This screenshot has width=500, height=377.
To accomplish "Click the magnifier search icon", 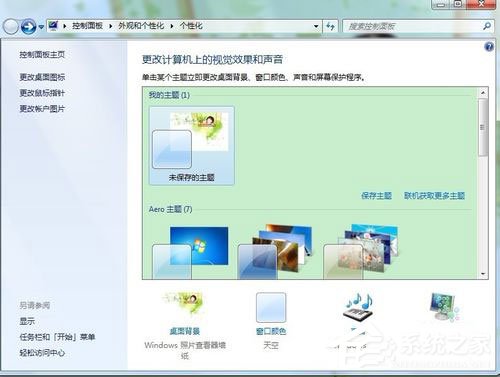I will 487,26.
